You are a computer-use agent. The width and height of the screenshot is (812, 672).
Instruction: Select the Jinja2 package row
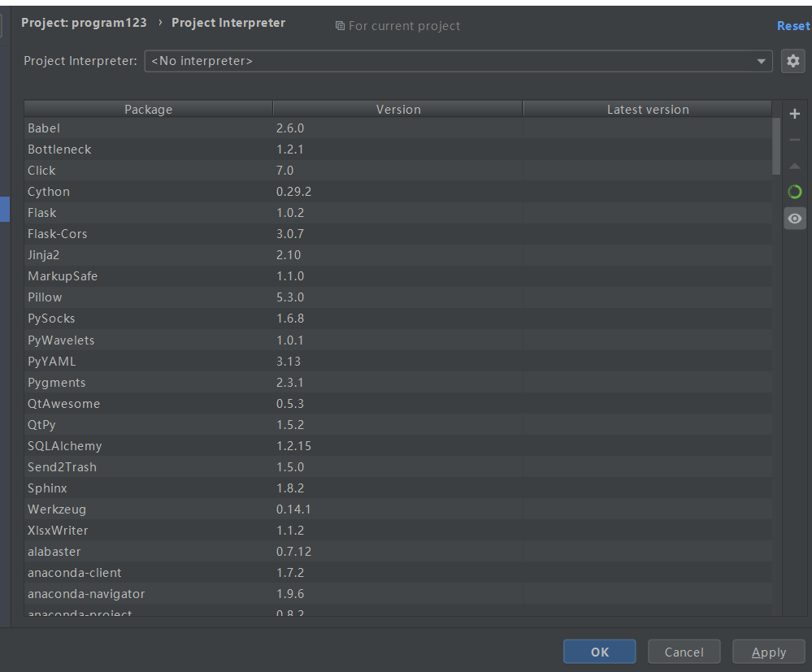pos(397,255)
